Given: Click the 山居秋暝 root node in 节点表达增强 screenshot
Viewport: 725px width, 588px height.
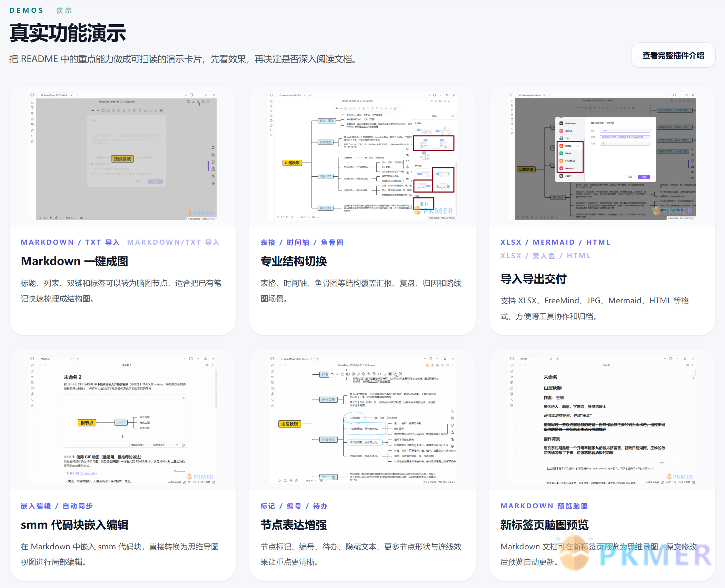Looking at the screenshot, I should [x=289, y=424].
